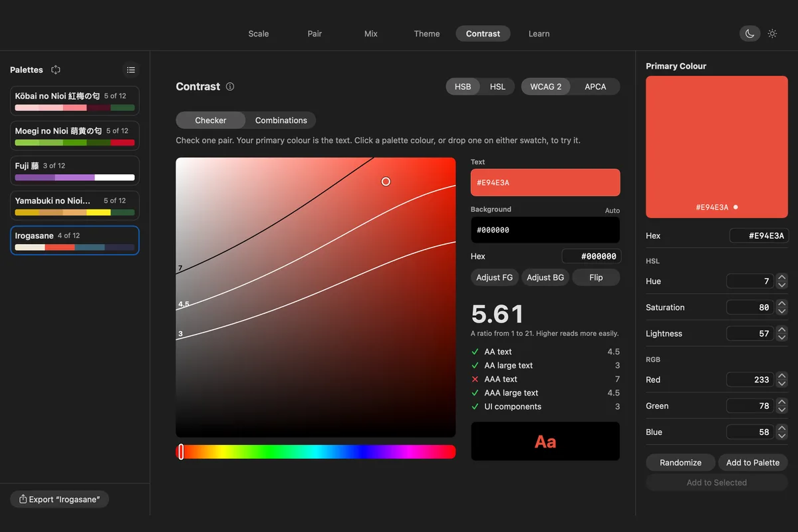Decrease Lightness with down stepper arrow

coord(782,337)
